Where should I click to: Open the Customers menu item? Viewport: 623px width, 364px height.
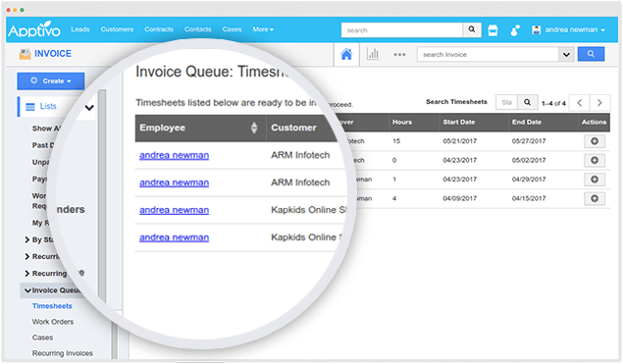click(117, 29)
